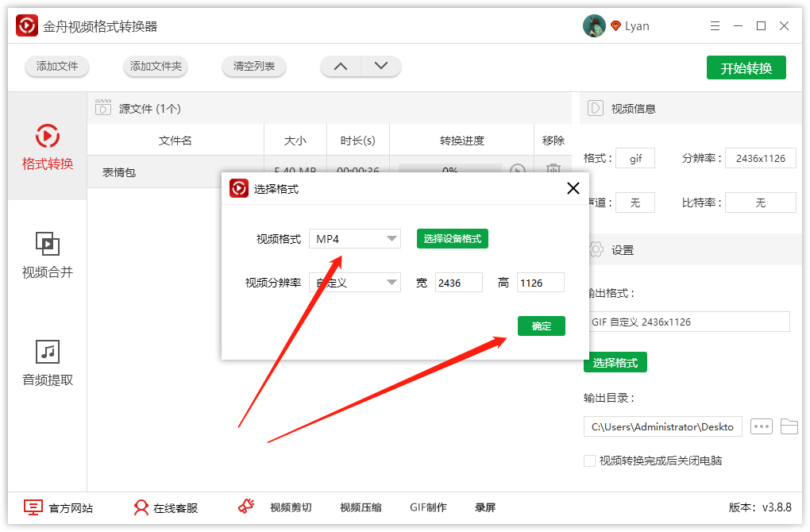The image size is (810, 532).
Task: Open the 视频合并 sidebar tab
Action: 48,255
